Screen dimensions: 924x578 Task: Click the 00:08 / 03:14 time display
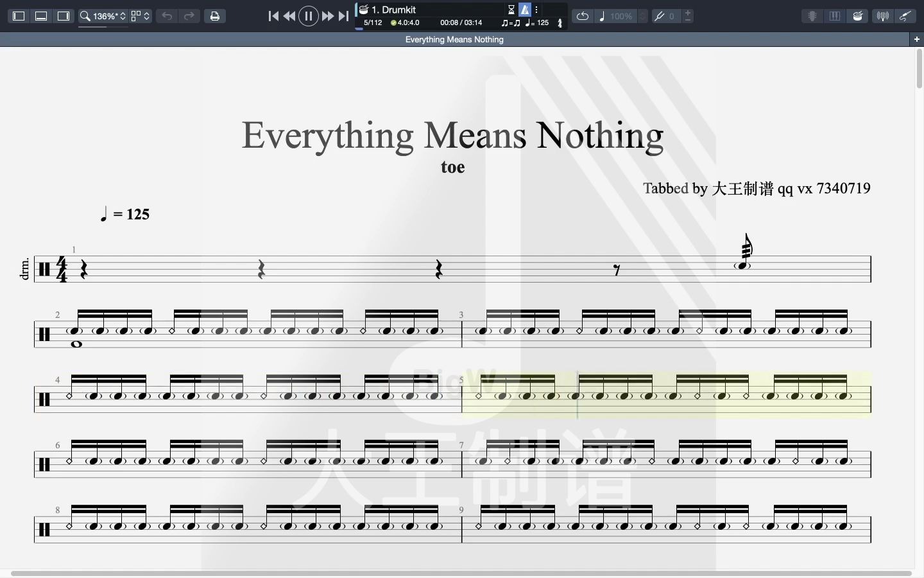[461, 23]
